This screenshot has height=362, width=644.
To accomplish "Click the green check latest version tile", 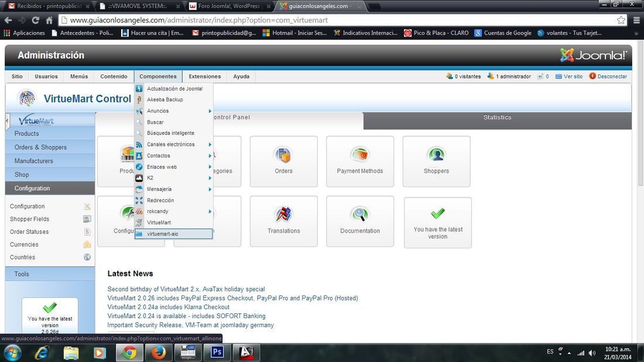I will [x=438, y=223].
